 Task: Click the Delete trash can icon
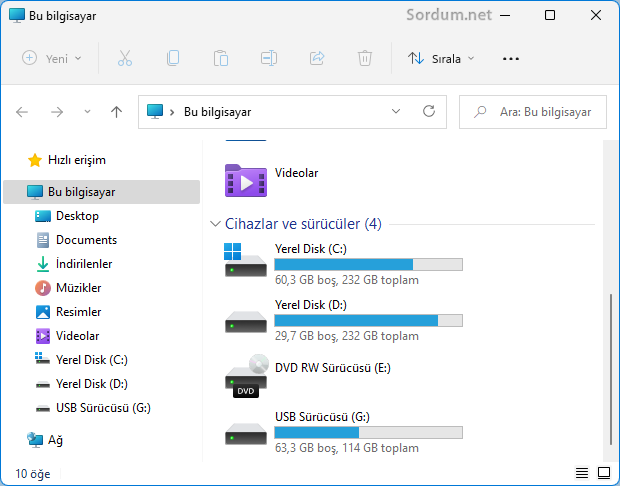pyautogui.click(x=366, y=58)
